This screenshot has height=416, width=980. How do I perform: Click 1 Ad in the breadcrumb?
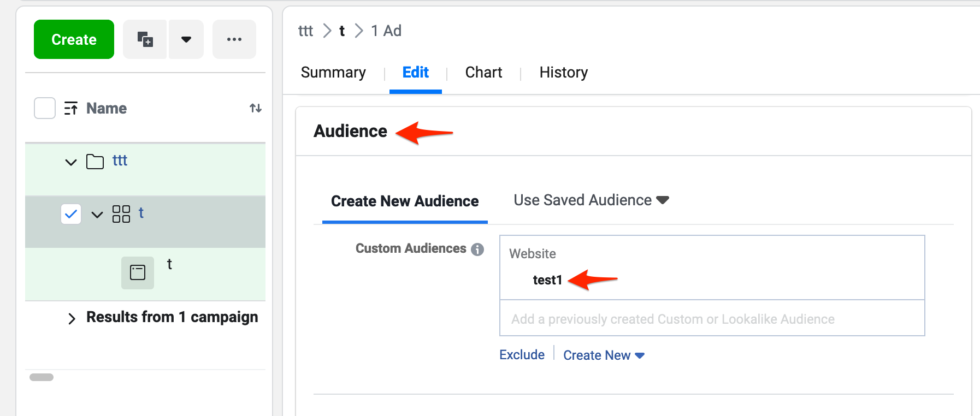click(x=386, y=31)
